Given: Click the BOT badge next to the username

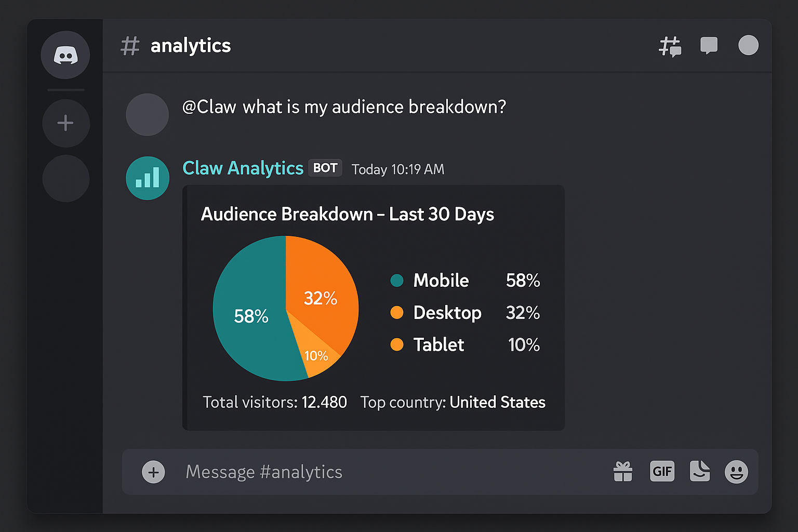Looking at the screenshot, I should click(x=325, y=168).
